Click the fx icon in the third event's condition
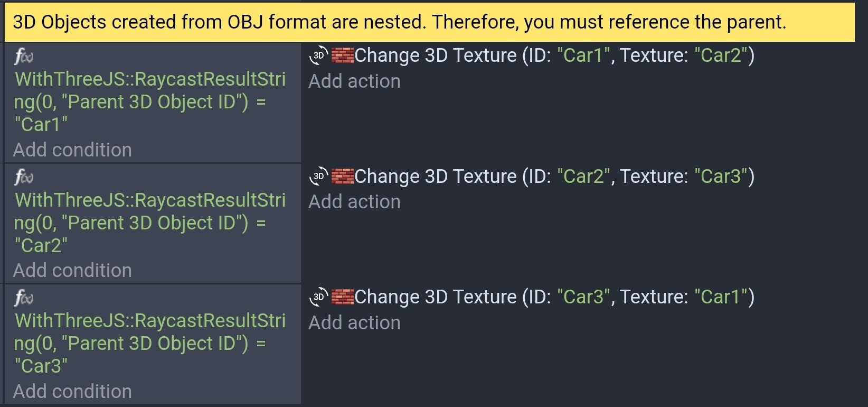 pos(23,298)
